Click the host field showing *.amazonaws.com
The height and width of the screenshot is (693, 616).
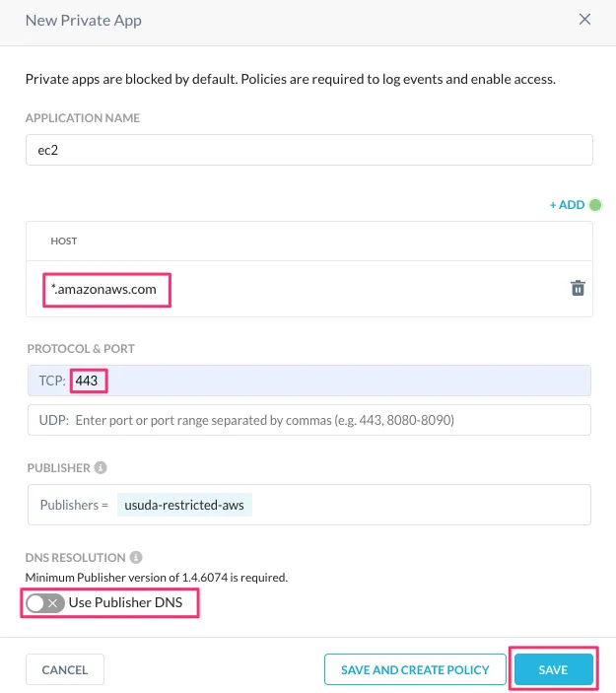[x=106, y=290]
